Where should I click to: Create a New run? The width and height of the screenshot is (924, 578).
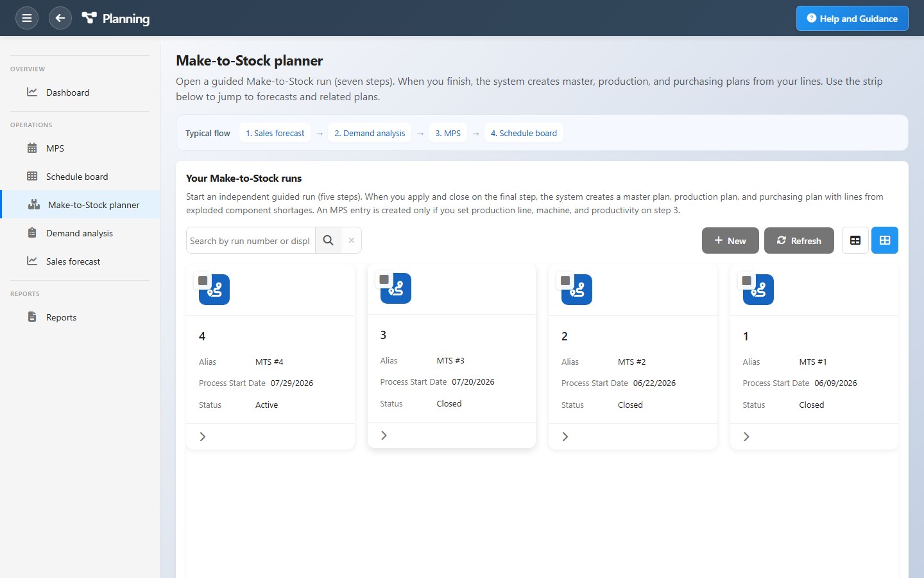[x=730, y=240]
